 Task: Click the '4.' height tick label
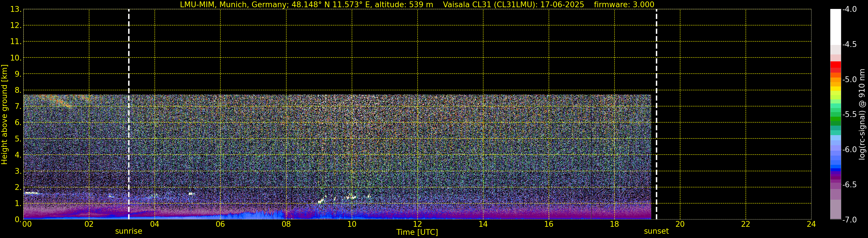(18, 155)
